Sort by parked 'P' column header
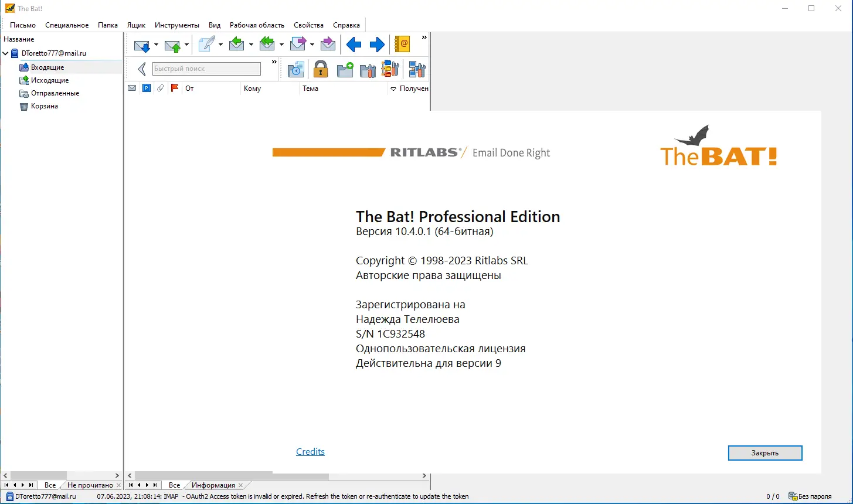Screen dimensions: 853x504 (147, 88)
